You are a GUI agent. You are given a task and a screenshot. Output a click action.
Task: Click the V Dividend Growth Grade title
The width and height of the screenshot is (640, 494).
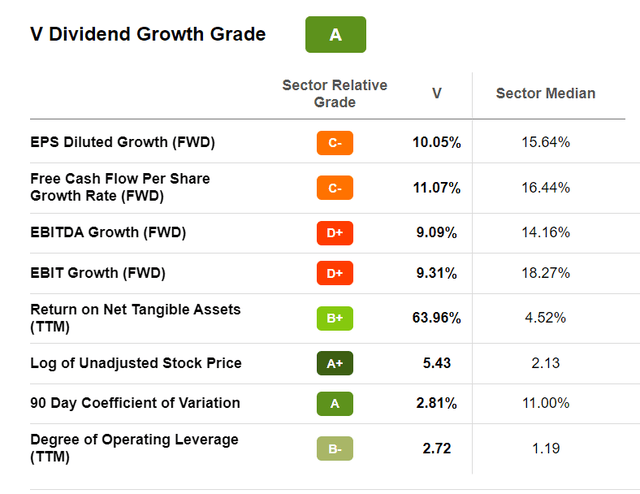[x=148, y=35]
